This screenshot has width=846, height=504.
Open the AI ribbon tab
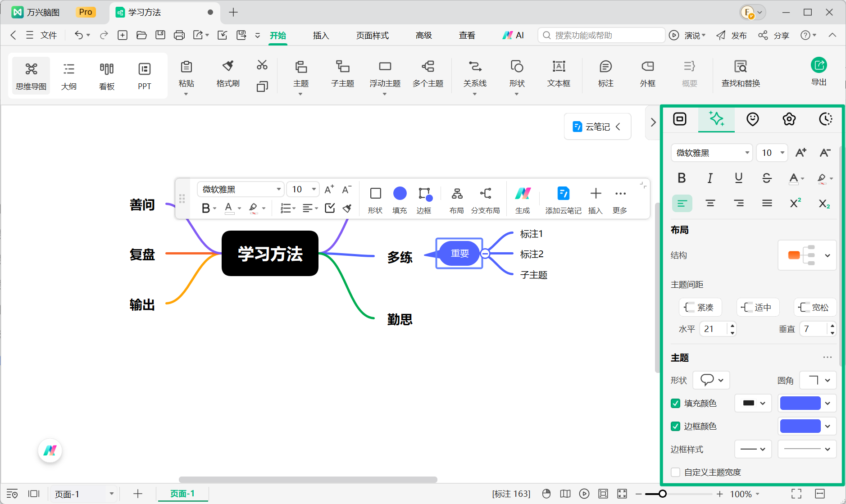coord(513,35)
